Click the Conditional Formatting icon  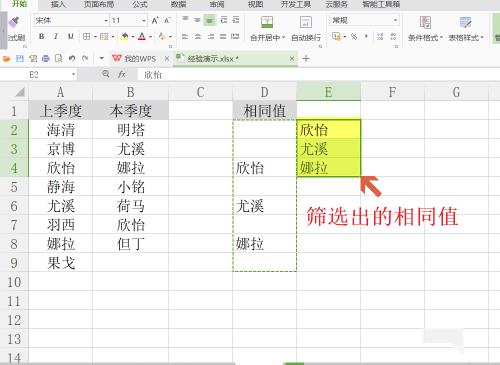tap(425, 22)
